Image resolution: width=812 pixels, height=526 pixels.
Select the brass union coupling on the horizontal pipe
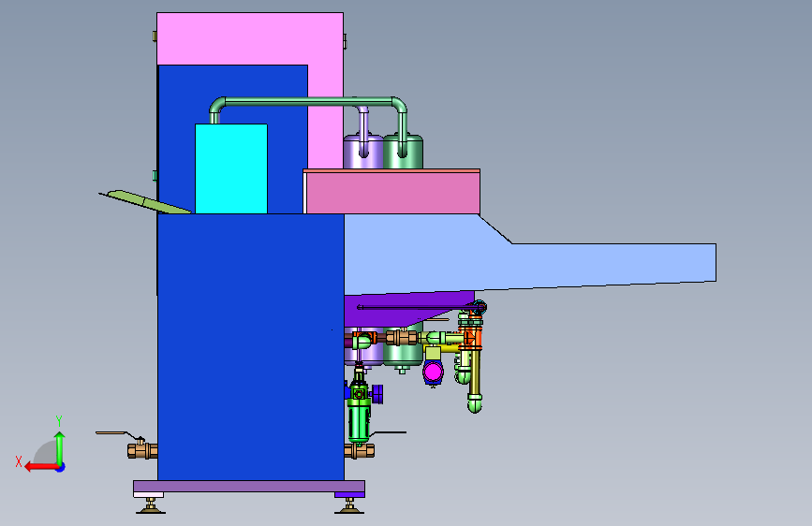(402, 338)
